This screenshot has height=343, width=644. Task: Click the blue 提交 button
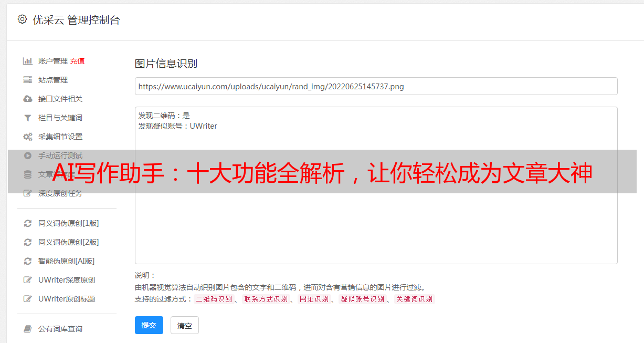(149, 325)
